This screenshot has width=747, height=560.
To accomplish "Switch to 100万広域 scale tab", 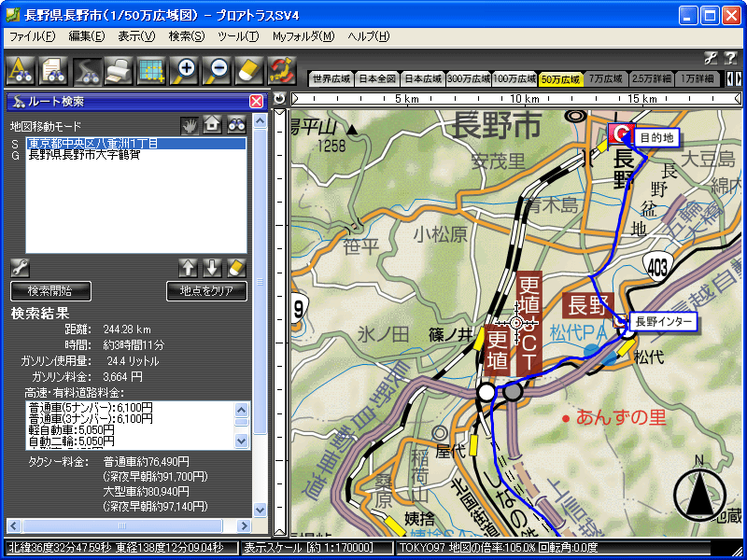I will point(514,79).
